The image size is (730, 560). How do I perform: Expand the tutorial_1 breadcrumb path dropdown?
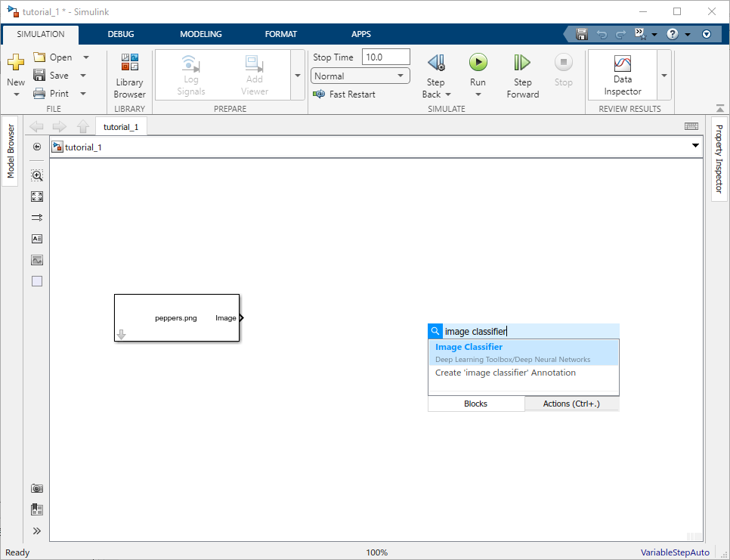[x=695, y=147]
